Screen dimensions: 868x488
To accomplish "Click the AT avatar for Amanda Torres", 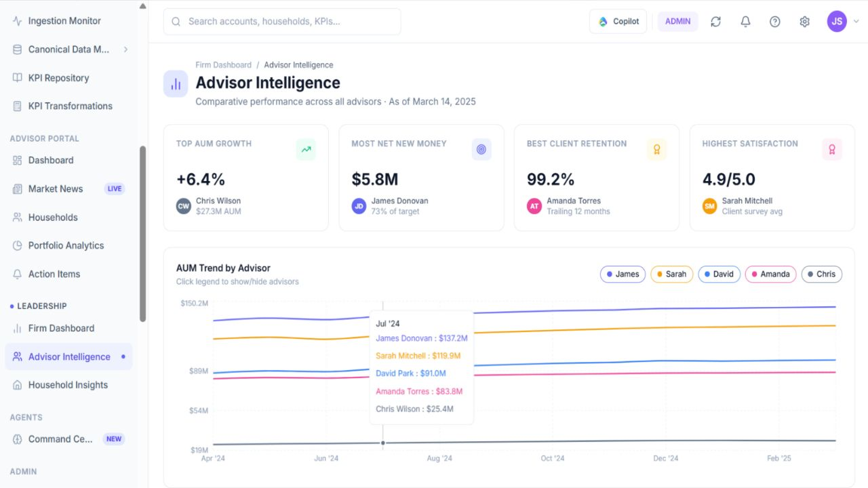I will pyautogui.click(x=534, y=206).
